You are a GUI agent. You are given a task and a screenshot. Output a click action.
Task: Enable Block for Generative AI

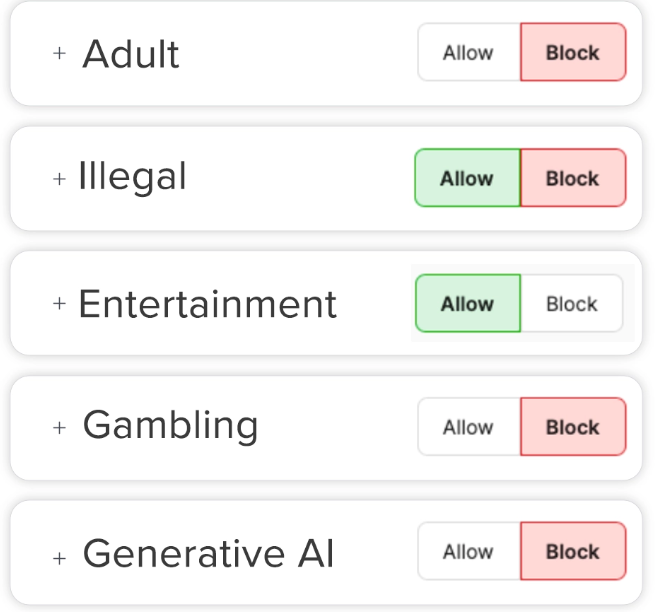573,552
